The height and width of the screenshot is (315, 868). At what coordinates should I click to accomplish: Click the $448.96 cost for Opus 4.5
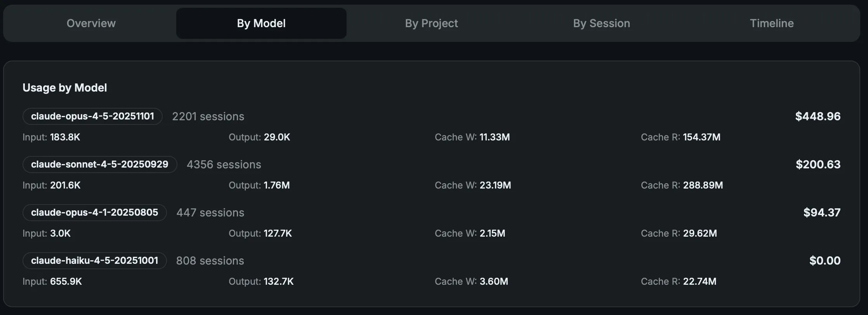click(818, 116)
